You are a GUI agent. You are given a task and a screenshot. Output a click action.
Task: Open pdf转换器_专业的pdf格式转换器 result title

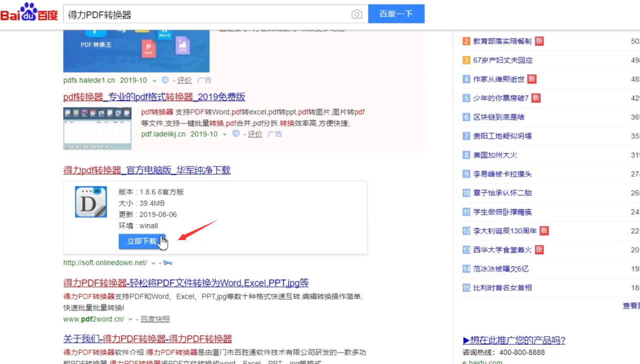(154, 97)
